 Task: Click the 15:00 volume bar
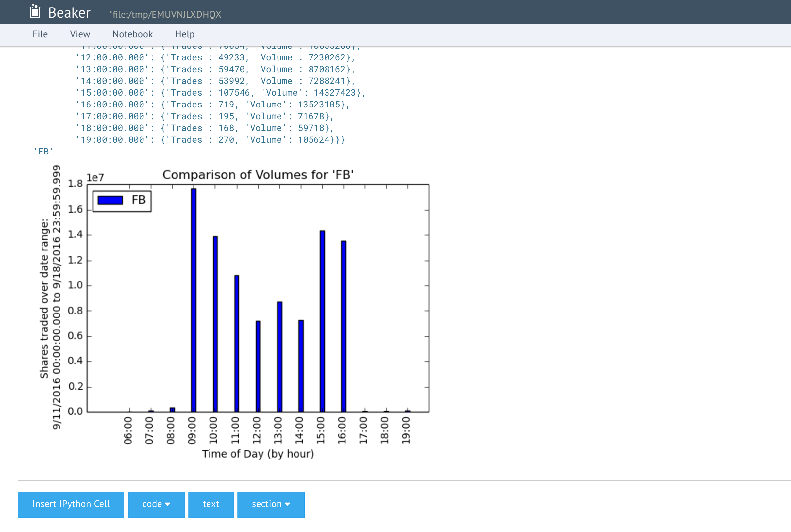pyautogui.click(x=322, y=321)
